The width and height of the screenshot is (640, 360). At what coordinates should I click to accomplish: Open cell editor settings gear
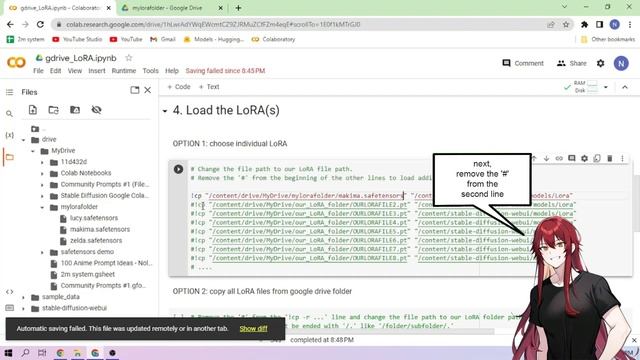click(x=584, y=158)
